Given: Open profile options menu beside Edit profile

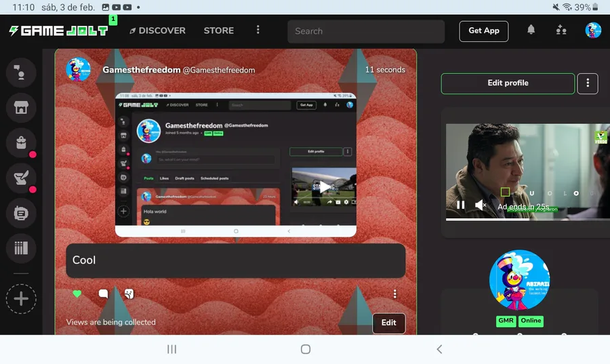Looking at the screenshot, I should pyautogui.click(x=588, y=83).
